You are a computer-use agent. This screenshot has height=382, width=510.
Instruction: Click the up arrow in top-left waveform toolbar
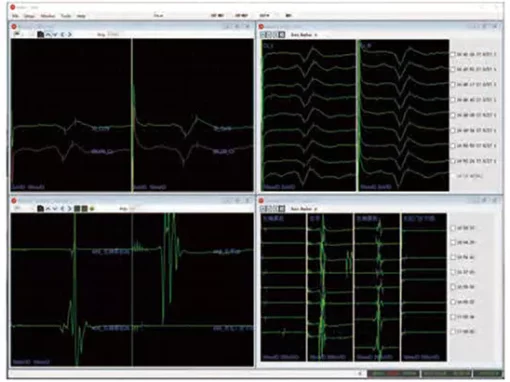pos(48,34)
